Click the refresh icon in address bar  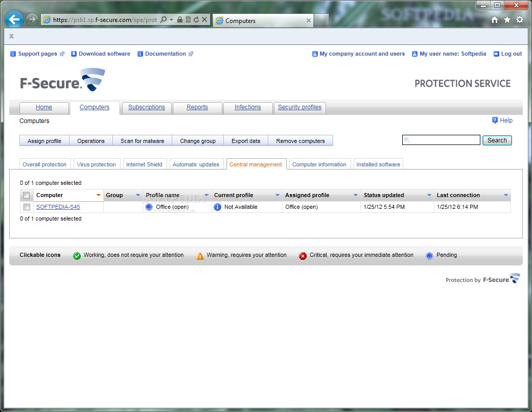pyautogui.click(x=196, y=19)
